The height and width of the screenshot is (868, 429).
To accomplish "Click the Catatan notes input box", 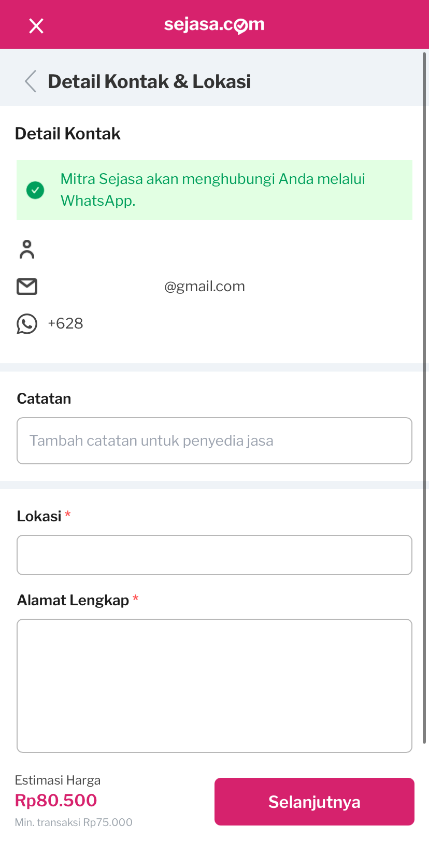I will click(214, 440).
